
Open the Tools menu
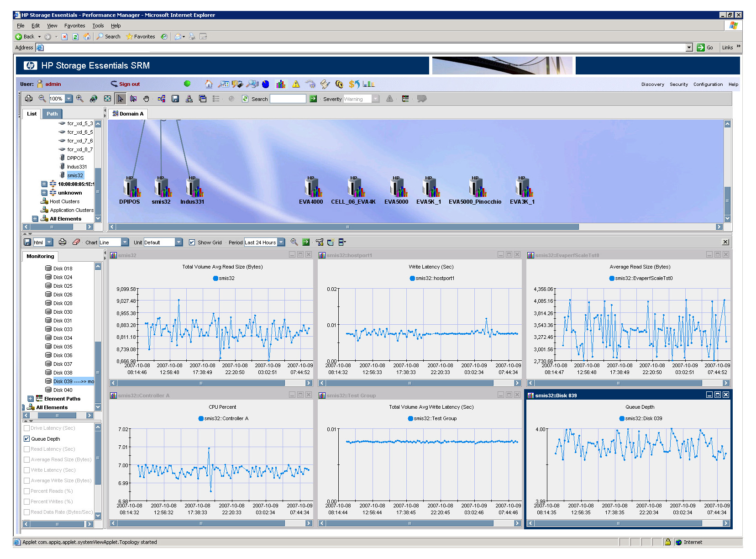tap(98, 26)
